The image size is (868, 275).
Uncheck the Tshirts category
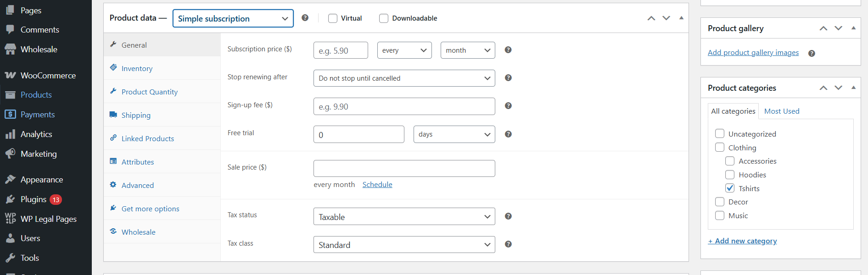tap(730, 188)
